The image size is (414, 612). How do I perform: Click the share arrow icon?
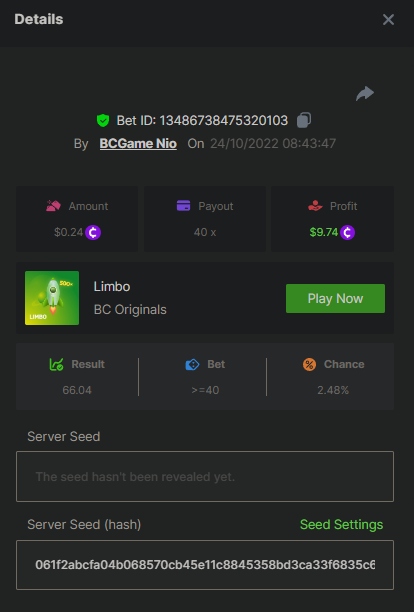click(x=365, y=93)
